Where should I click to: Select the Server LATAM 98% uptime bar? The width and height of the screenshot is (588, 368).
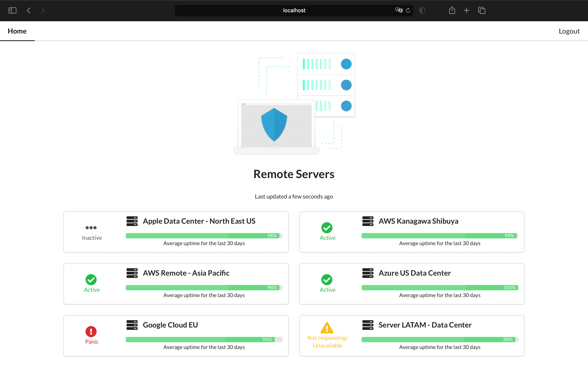point(440,340)
